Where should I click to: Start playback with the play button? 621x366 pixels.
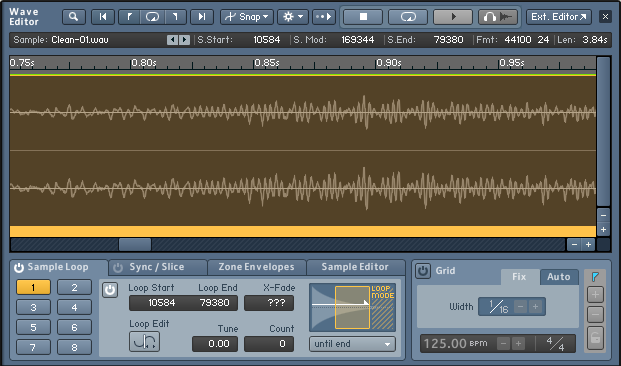[x=453, y=17]
